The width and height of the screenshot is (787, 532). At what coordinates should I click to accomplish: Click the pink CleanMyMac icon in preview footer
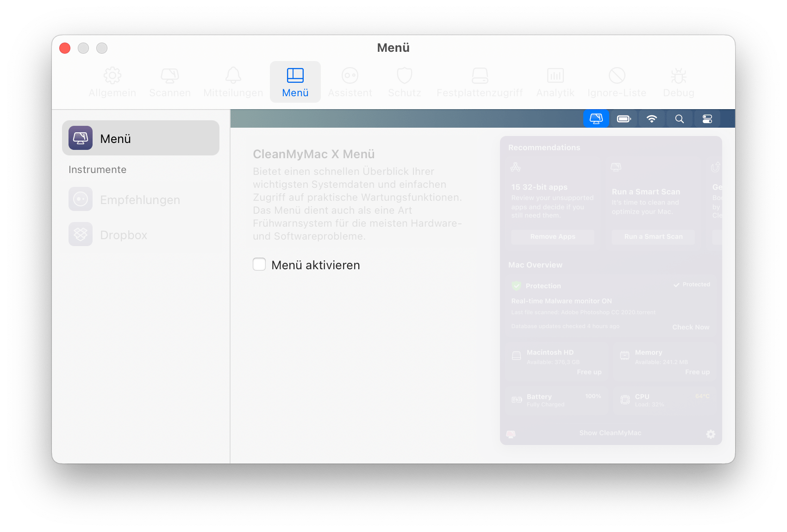pos(511,434)
